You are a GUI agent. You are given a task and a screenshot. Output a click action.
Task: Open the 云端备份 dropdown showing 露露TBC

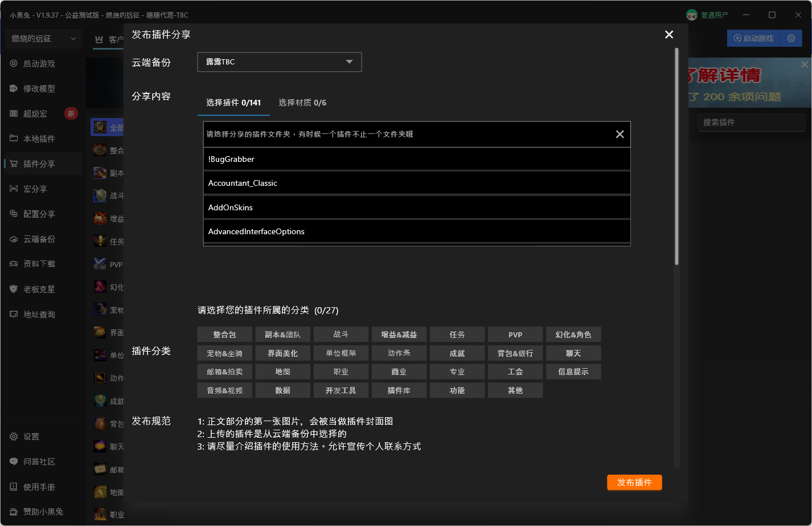click(280, 62)
